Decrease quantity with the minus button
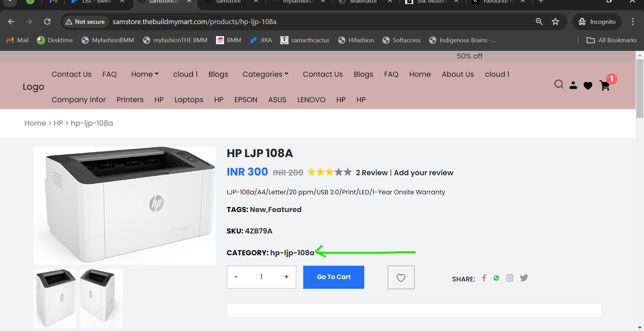 point(236,277)
